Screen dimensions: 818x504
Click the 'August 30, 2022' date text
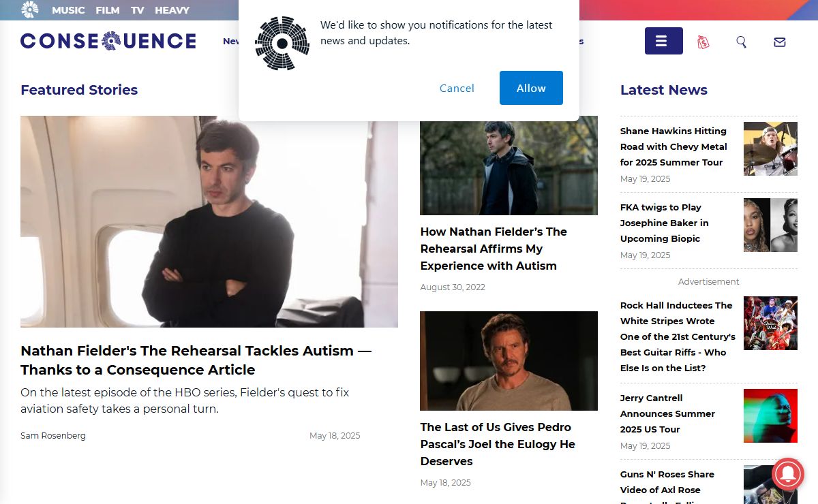click(x=453, y=287)
